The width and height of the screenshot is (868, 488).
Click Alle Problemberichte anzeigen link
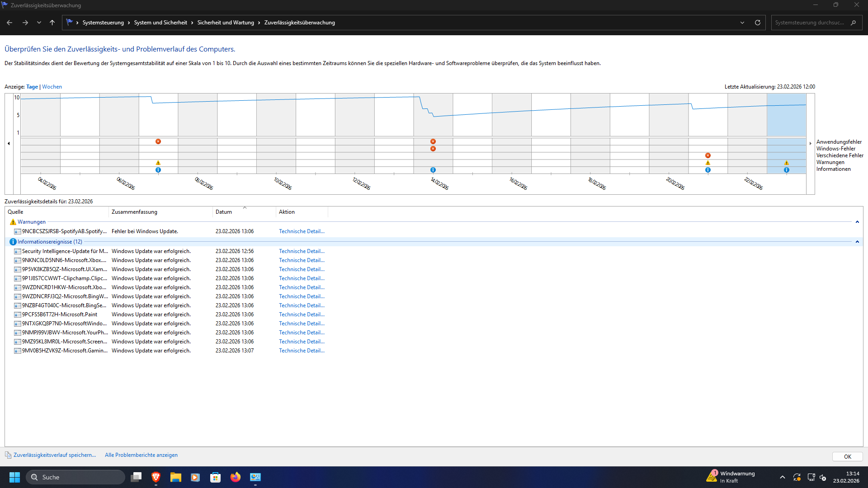tap(141, 455)
